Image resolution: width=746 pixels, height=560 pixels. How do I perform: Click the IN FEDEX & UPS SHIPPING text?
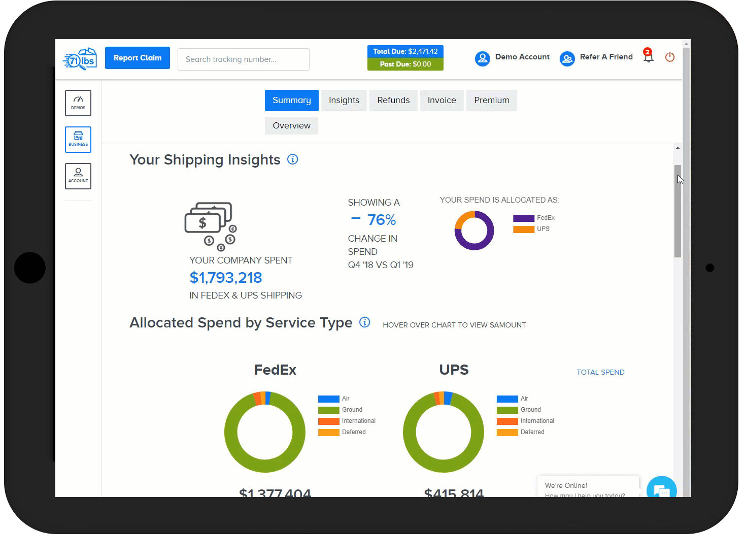click(246, 295)
